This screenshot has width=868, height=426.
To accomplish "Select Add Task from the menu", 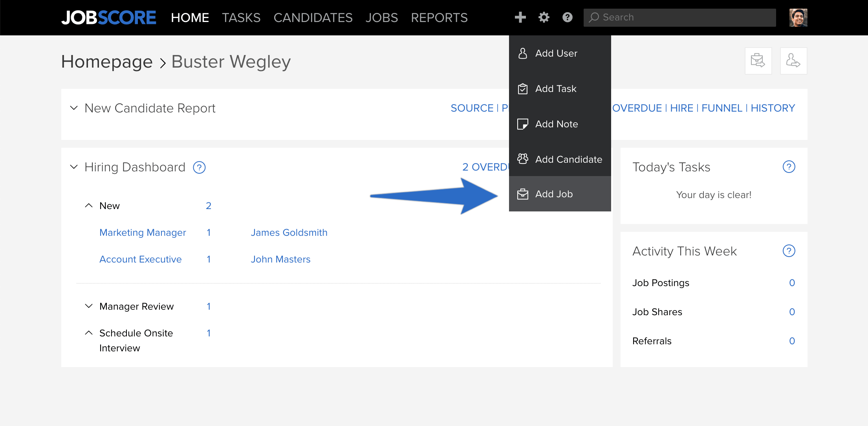I will click(x=560, y=88).
